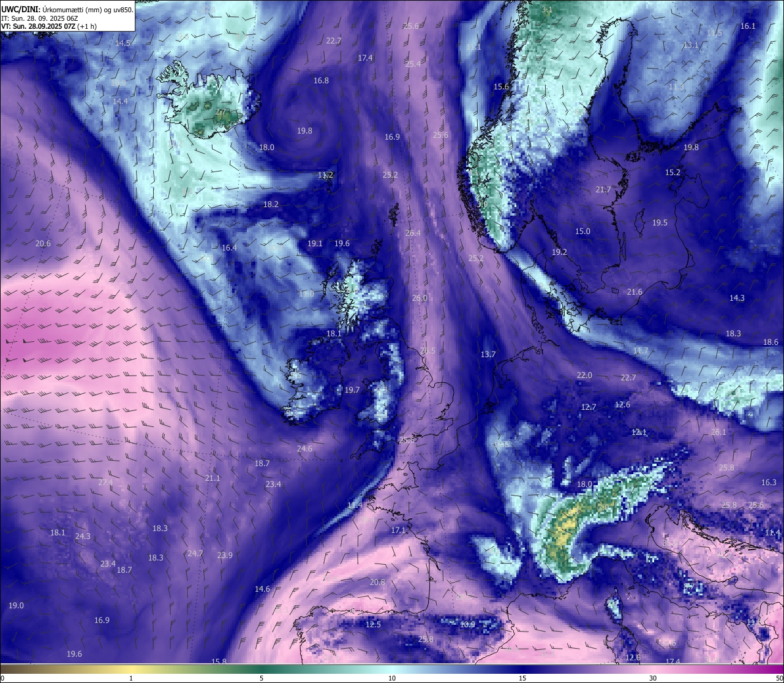
Task: Click the 21.6 value label
Action: 635,292
